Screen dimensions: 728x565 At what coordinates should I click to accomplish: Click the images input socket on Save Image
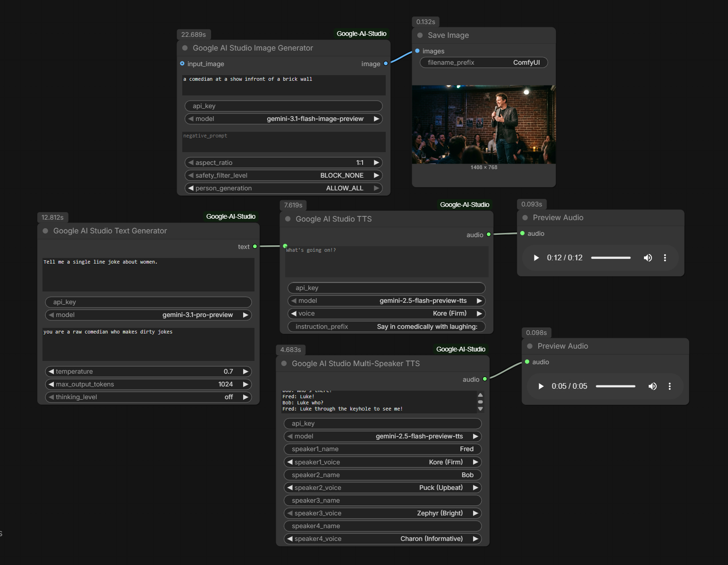(417, 51)
